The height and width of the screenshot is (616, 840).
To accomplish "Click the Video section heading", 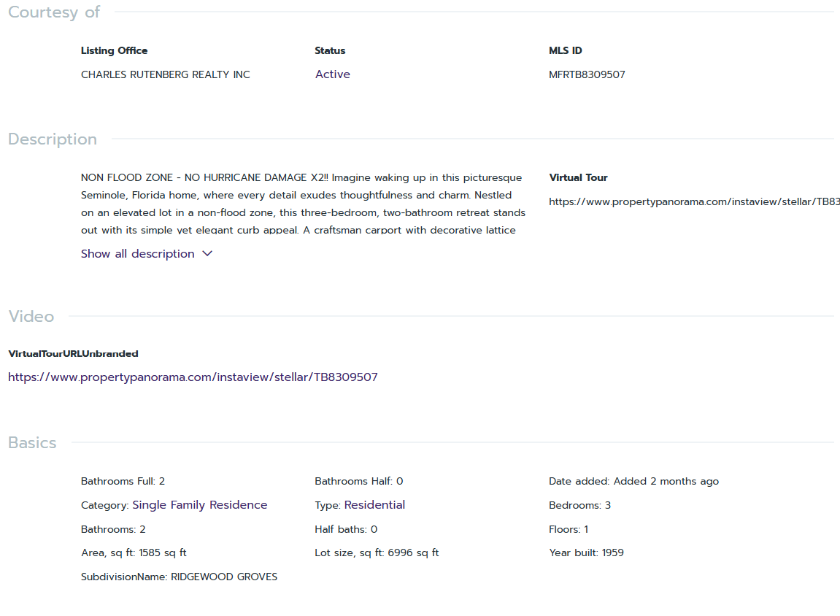I will [31, 317].
